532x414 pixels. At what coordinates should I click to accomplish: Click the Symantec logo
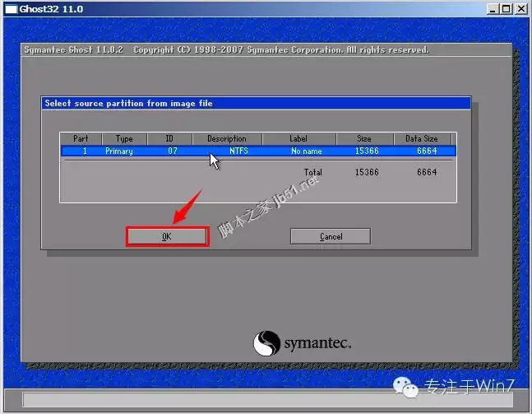point(302,343)
